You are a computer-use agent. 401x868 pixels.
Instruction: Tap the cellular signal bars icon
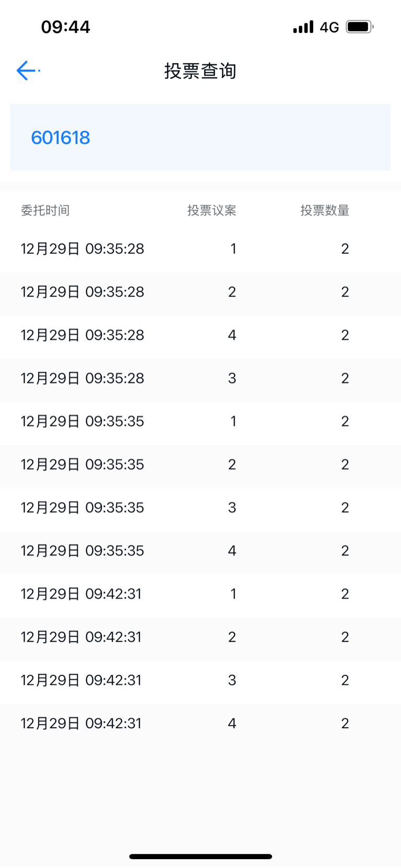tap(303, 27)
